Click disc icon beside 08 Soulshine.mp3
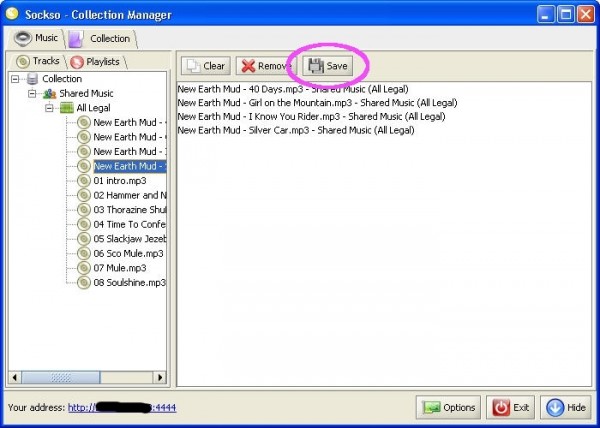Screen dimensions: 600x428 (84, 282)
